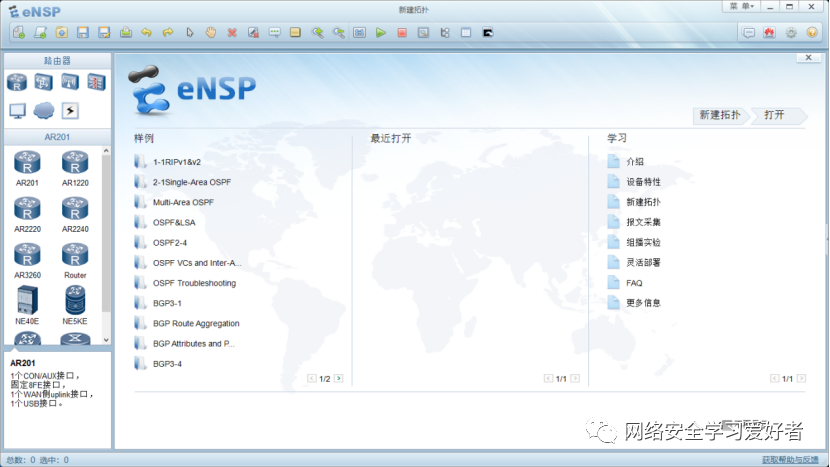Select the switch device category icon
Screen dimensions: 830x467
pos(43,82)
